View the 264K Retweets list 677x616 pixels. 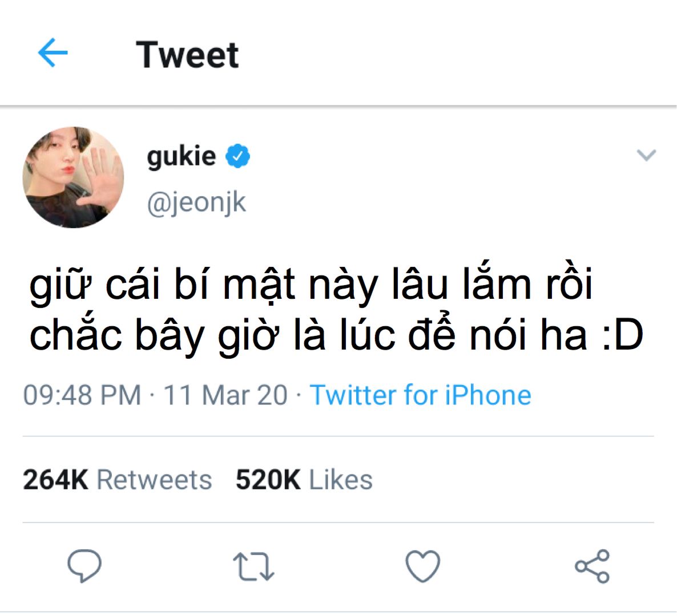(117, 480)
